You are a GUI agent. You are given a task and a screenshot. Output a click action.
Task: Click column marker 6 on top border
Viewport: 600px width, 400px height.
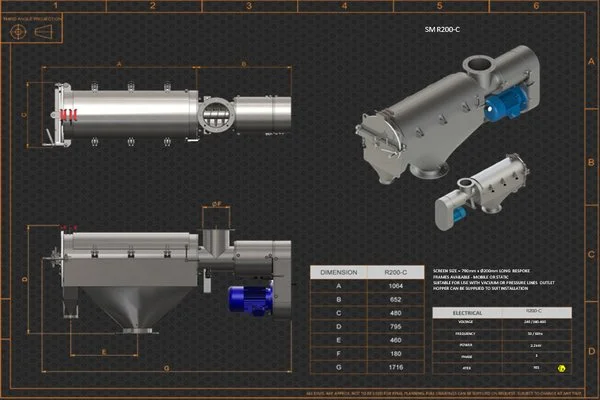536,5
